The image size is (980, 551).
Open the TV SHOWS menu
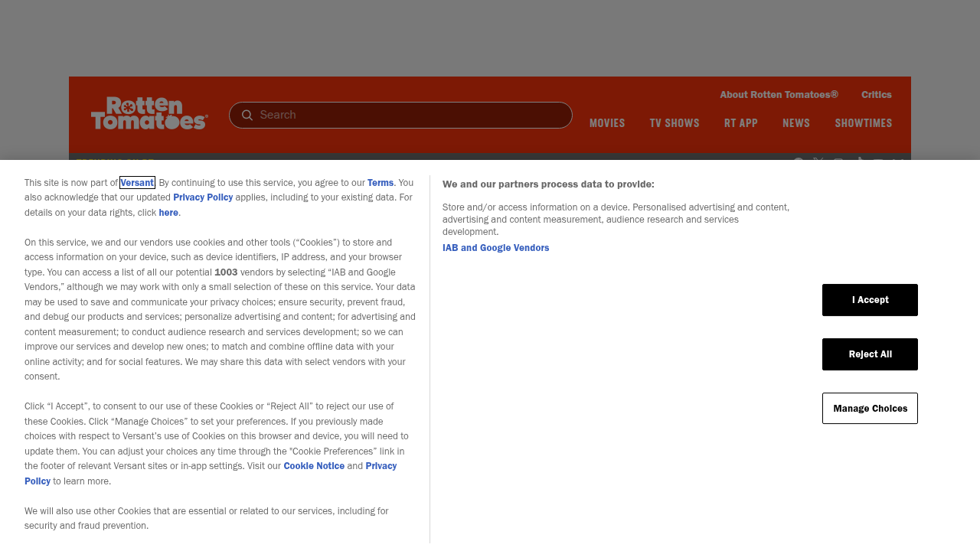coord(675,123)
